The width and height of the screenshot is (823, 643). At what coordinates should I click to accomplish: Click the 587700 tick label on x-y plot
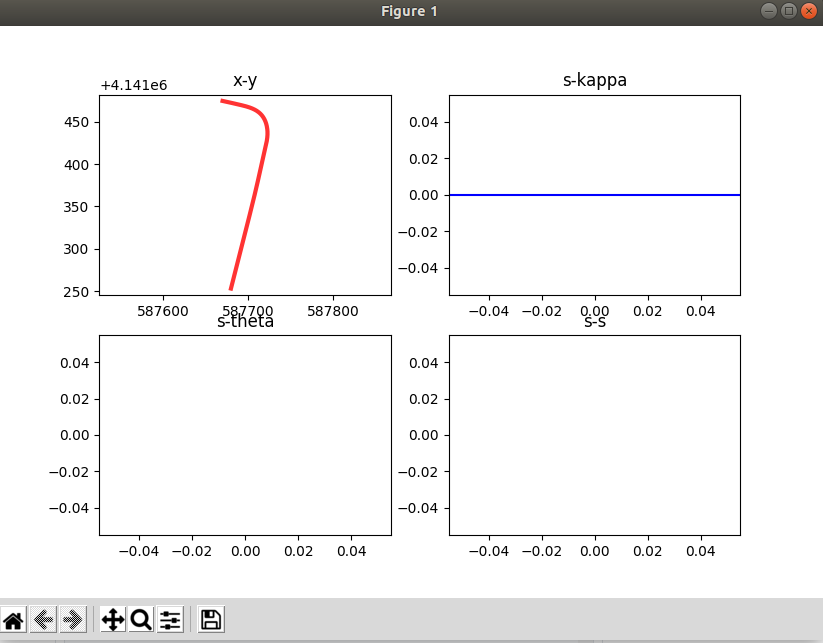[249, 311]
